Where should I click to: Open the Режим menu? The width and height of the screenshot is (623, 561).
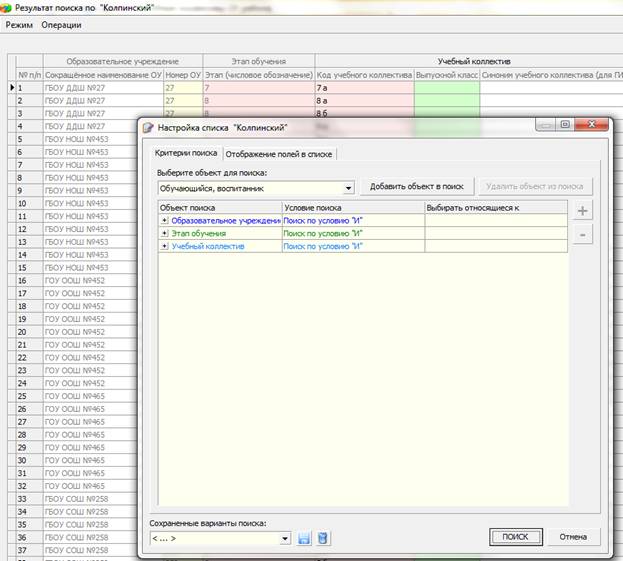(19, 25)
